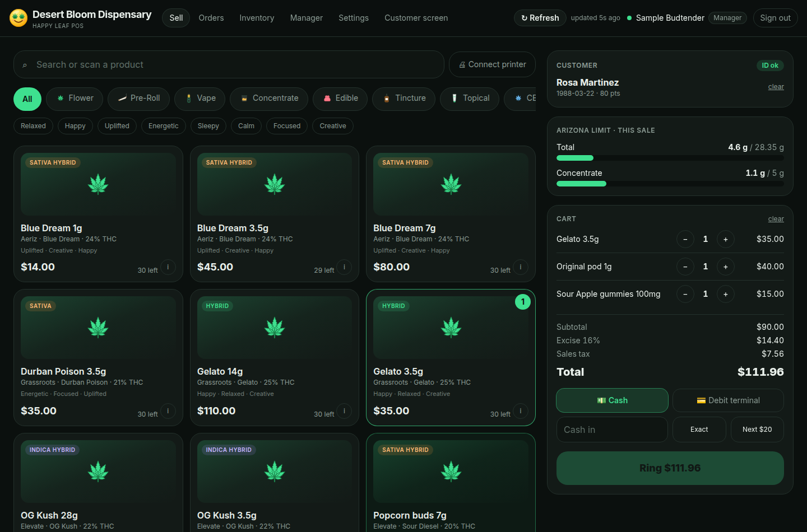Click the Concentrate limit progress bar
The height and width of the screenshot is (532, 807).
670,184
